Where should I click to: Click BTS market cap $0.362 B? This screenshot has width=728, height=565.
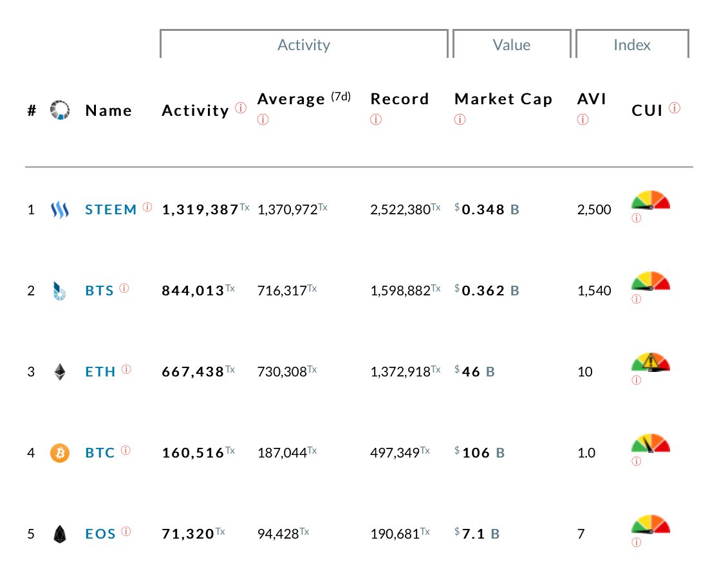(x=487, y=291)
